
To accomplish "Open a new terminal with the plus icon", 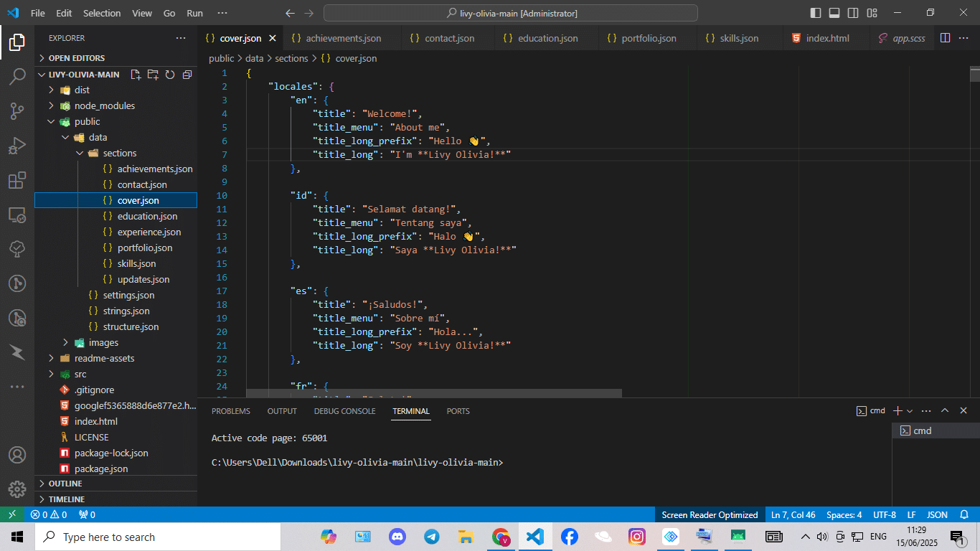I will click(897, 410).
